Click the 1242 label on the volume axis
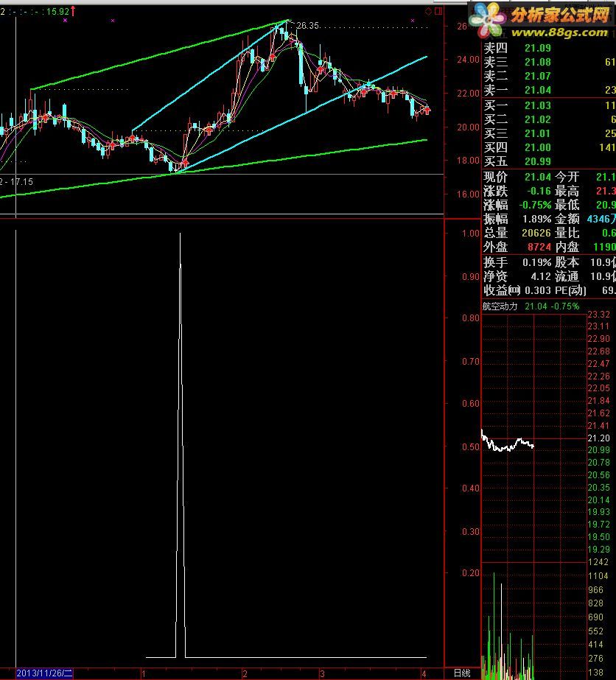The height and width of the screenshot is (680, 616). click(598, 562)
